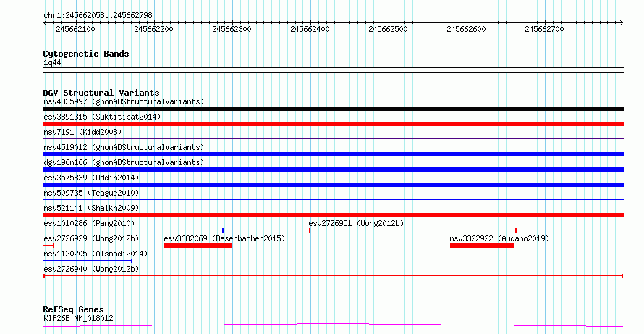The image size is (644, 334).
Task: Click the nsv509735 (Teague2010) label
Action: 91,193
